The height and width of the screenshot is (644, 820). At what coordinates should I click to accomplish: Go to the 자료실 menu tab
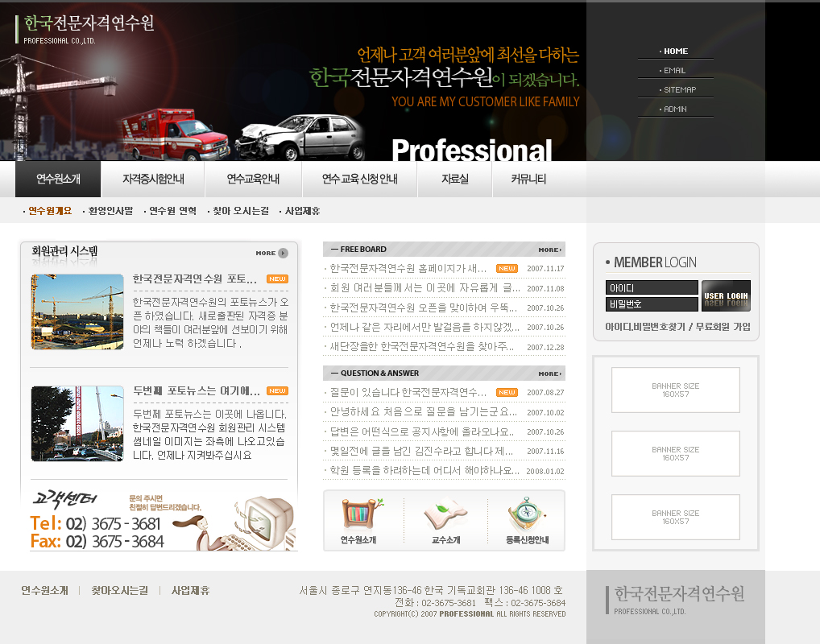tap(454, 180)
